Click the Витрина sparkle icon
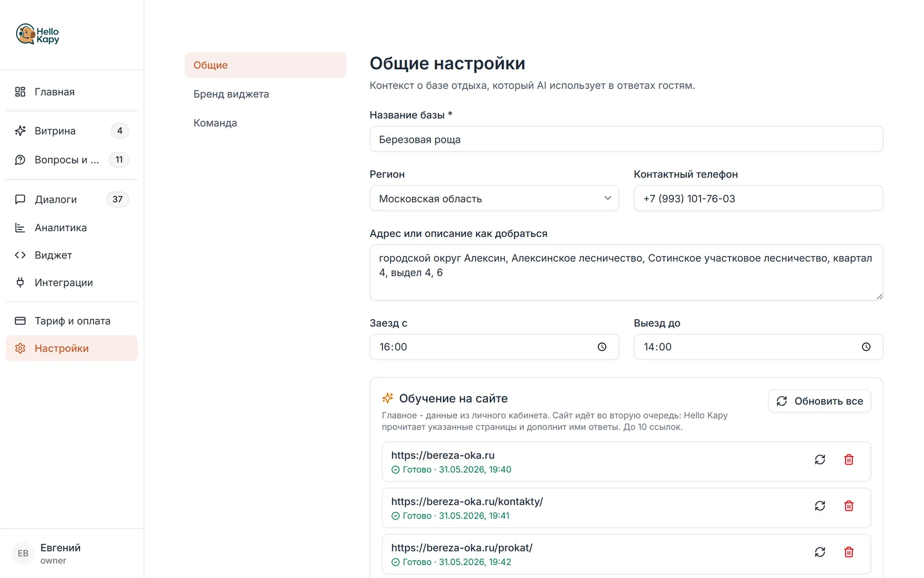The image size is (924, 578). pyautogui.click(x=20, y=131)
